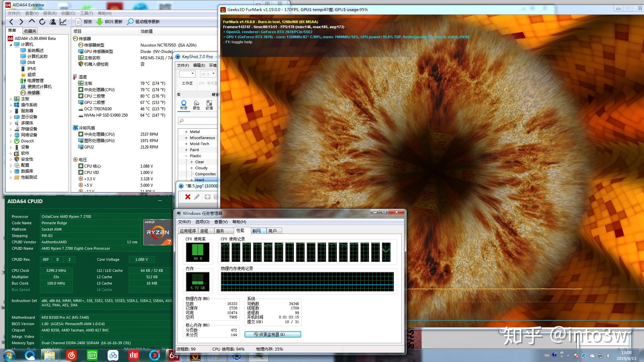The height and width of the screenshot is (362, 644).
Task: Expand Metal material category
Action: [186, 132]
